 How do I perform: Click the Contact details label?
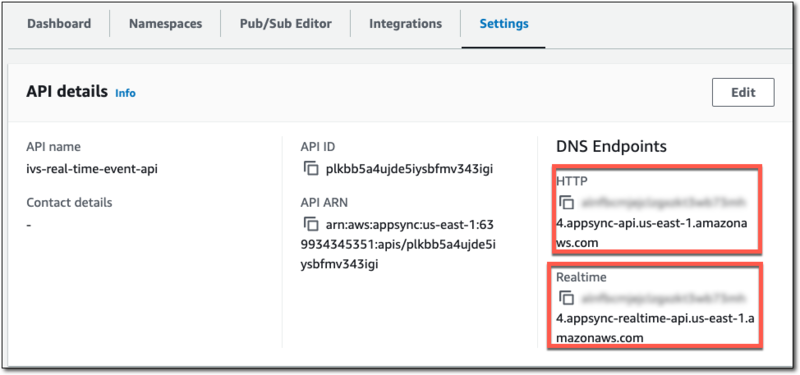tap(69, 203)
